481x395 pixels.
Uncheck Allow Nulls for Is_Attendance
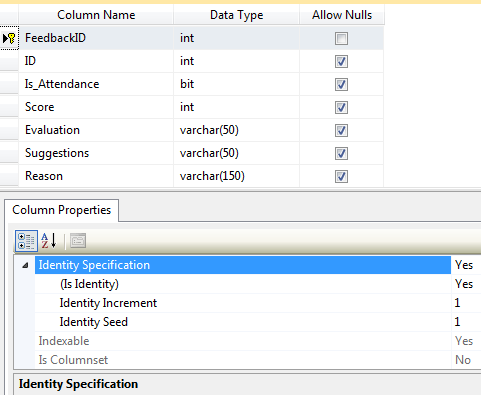click(341, 84)
